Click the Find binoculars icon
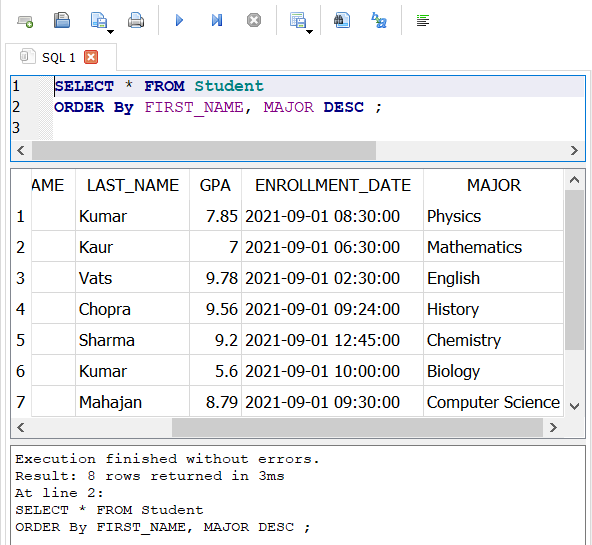Image resolution: width=592 pixels, height=545 pixels. (x=342, y=20)
